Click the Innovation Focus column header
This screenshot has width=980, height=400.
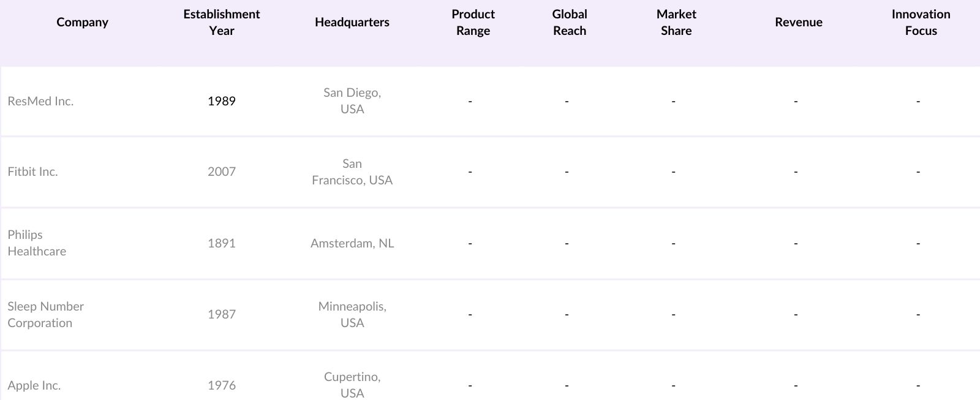pyautogui.click(x=921, y=22)
